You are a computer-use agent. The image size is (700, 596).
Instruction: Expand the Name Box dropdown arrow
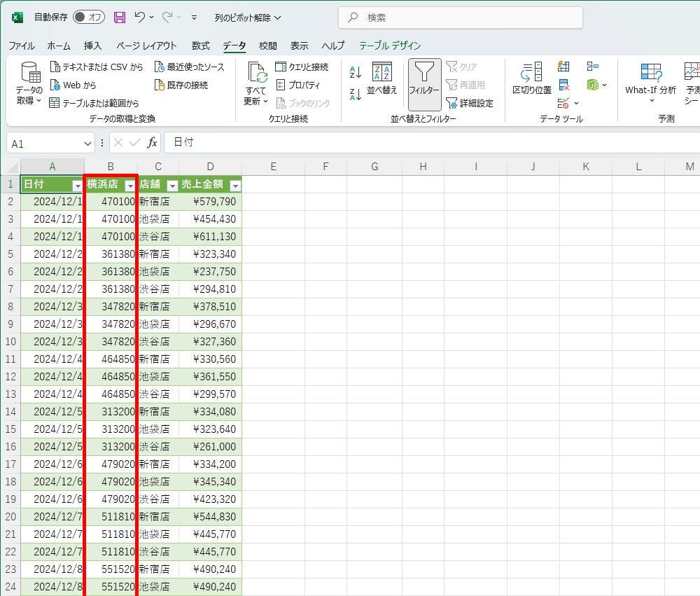pyautogui.click(x=88, y=143)
